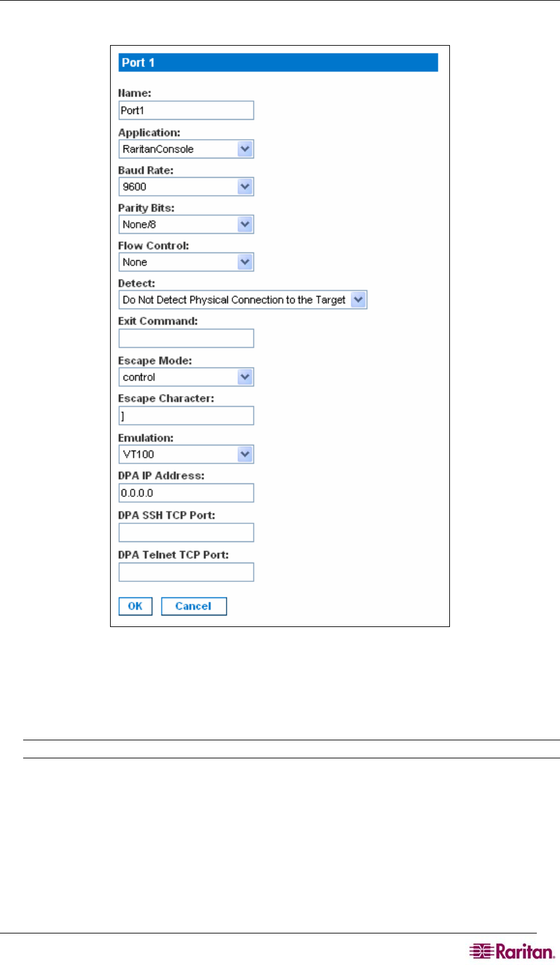
Task: Click the DPA Telnet TCP Port field
Action: [186, 572]
